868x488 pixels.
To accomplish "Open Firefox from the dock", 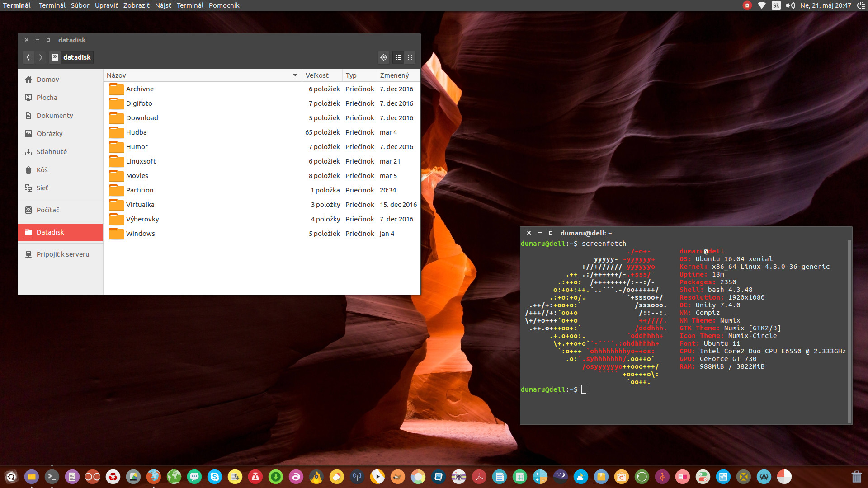I will 154,476.
